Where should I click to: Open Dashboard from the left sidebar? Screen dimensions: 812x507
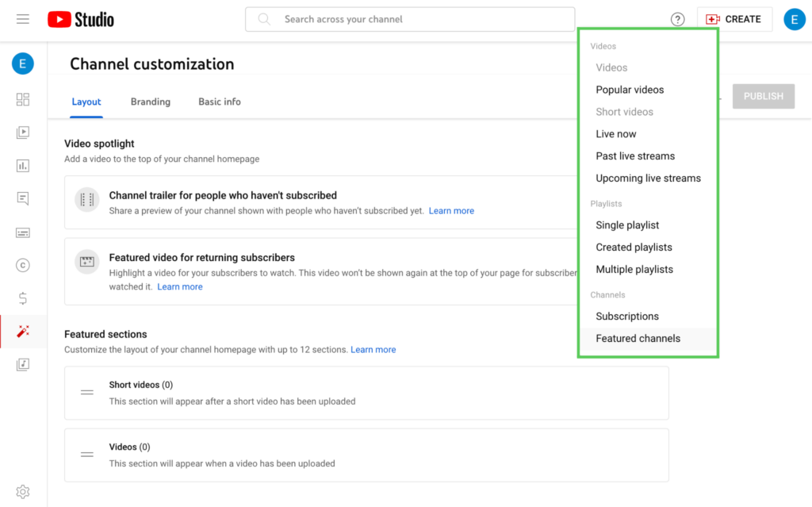(x=23, y=99)
